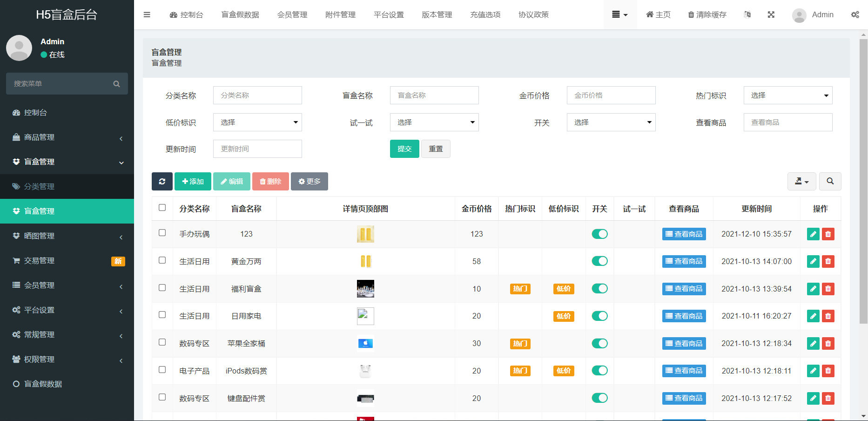The width and height of the screenshot is (868, 421).
Task: Toggle the 开关 switch for 福利盲盒
Action: 599,289
